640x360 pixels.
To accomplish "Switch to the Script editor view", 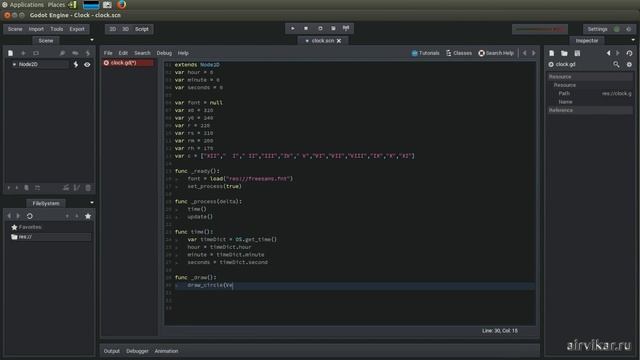I will click(x=142, y=29).
